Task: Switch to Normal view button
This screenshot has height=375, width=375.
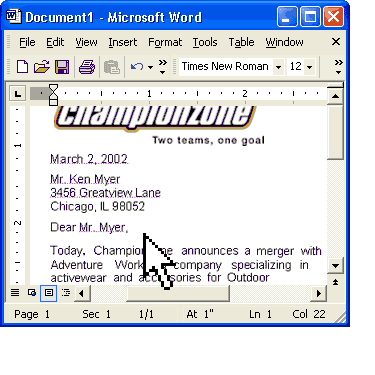Action: (x=15, y=293)
